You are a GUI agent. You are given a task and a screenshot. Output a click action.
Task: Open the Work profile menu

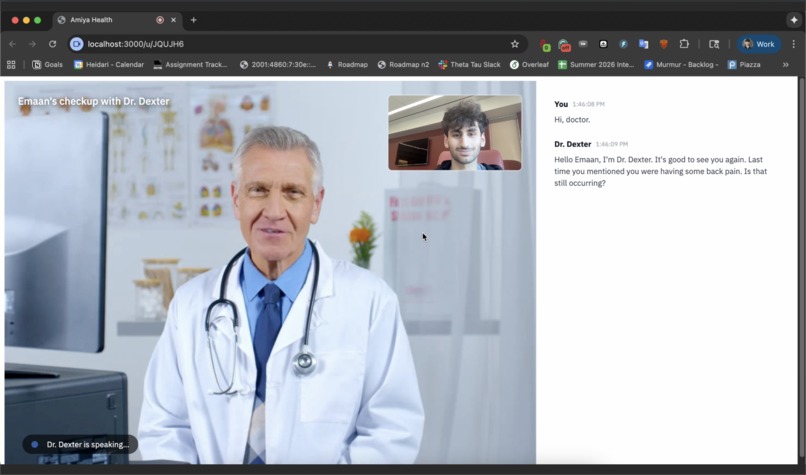click(x=759, y=44)
